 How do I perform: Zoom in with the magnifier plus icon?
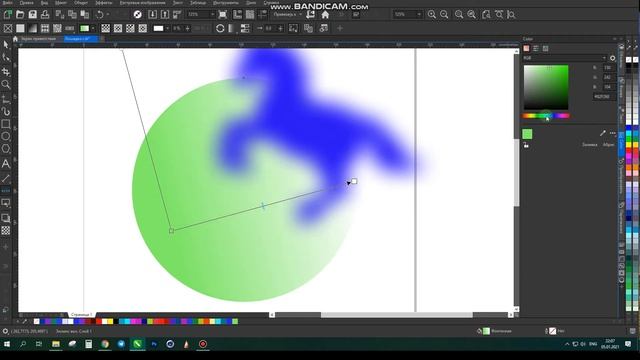point(431,15)
